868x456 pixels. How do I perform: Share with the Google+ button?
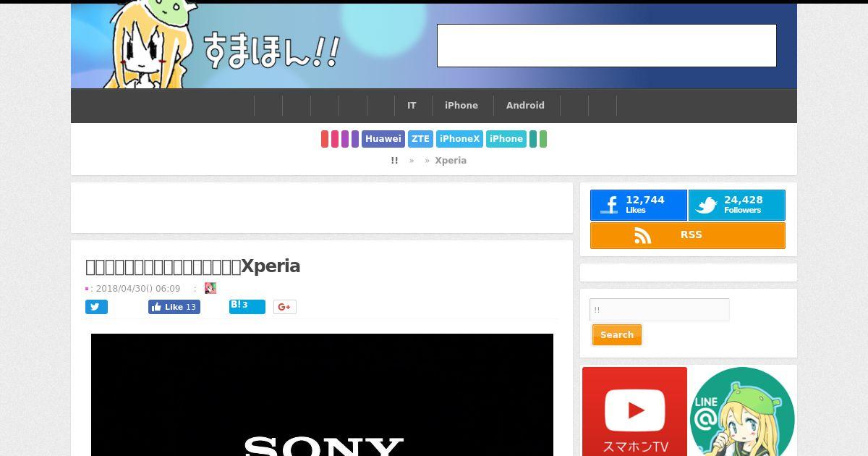285,307
